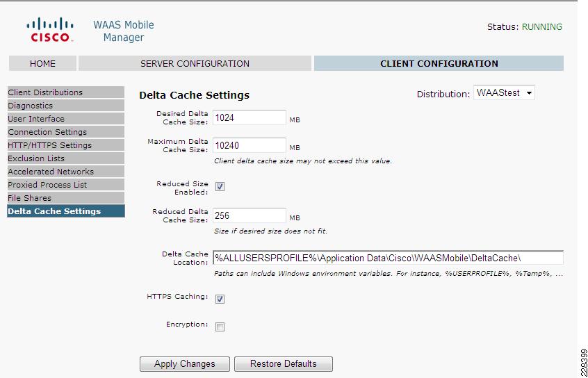The height and width of the screenshot is (378, 588).
Task: Click the Maximum Delta Cache Size field
Action: pyautogui.click(x=250, y=145)
